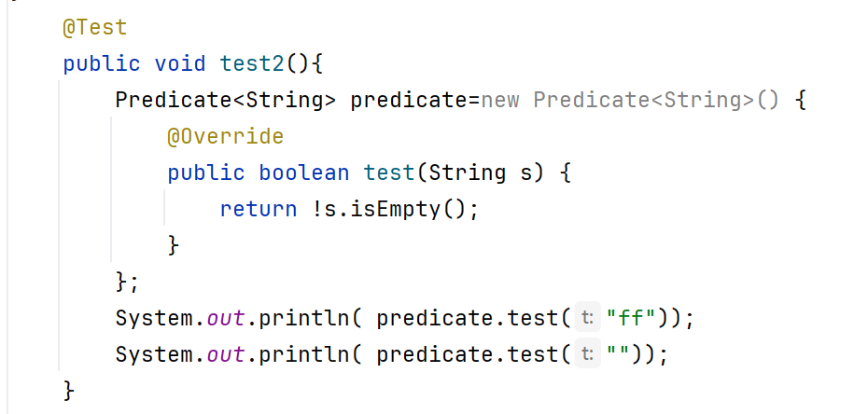
Task: Click the public keyword of test2
Action: 102,63
